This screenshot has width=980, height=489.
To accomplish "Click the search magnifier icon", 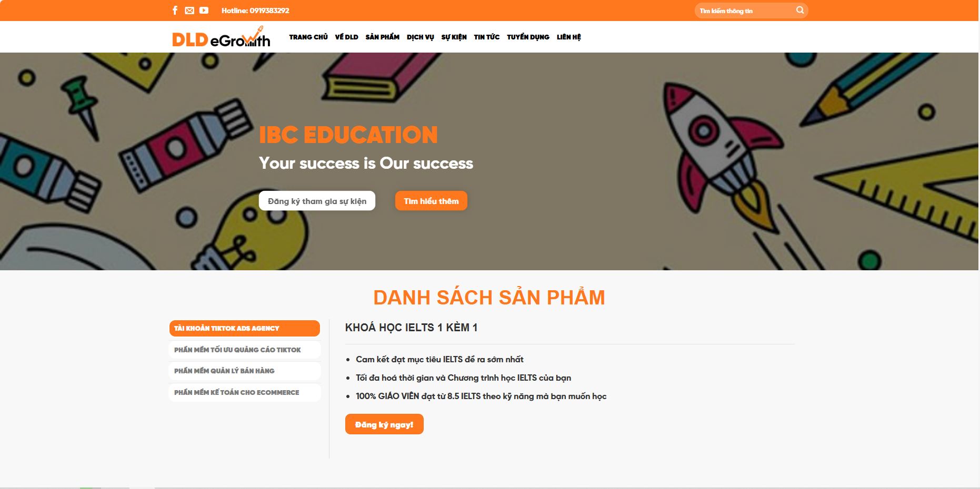I will pyautogui.click(x=800, y=10).
